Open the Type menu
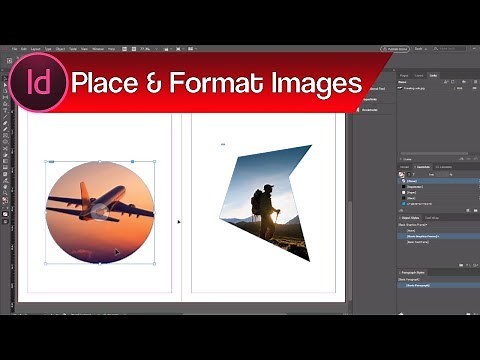Image resolution: width=480 pixels, height=360 pixels. click(48, 49)
